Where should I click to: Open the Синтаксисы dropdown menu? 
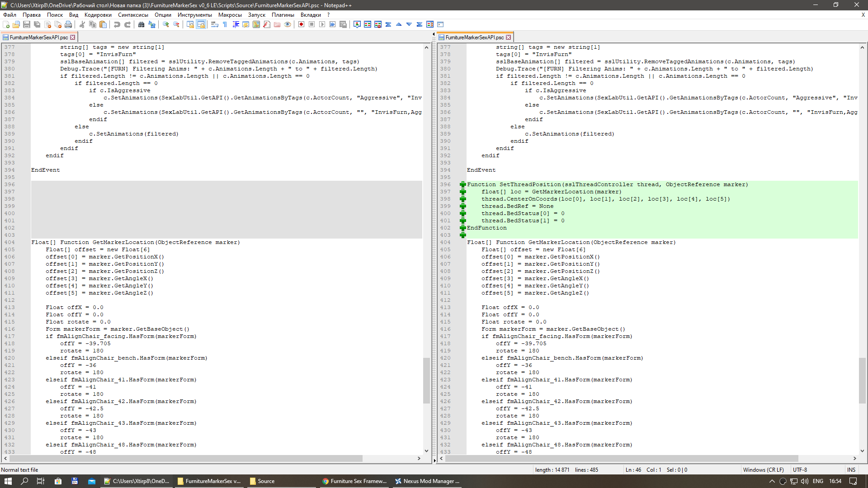click(133, 15)
